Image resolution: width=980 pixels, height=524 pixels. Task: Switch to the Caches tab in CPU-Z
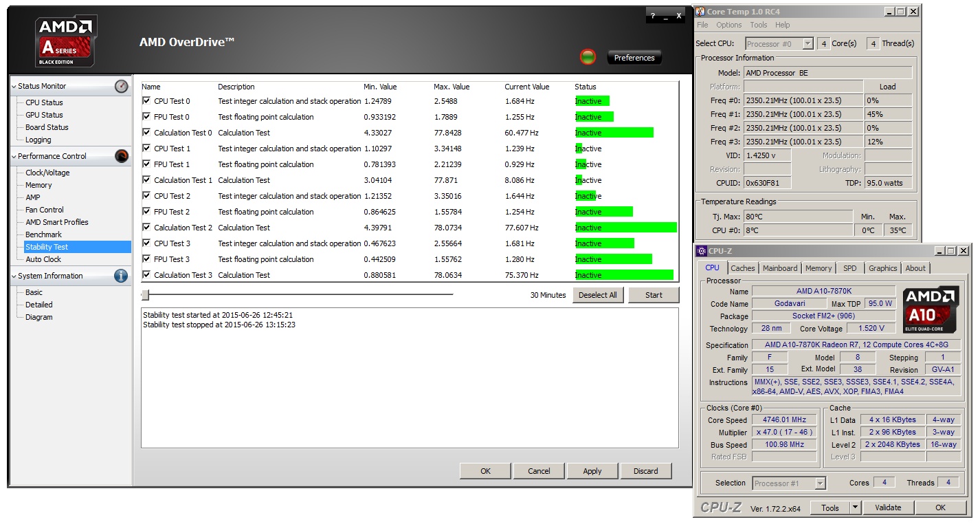(743, 268)
